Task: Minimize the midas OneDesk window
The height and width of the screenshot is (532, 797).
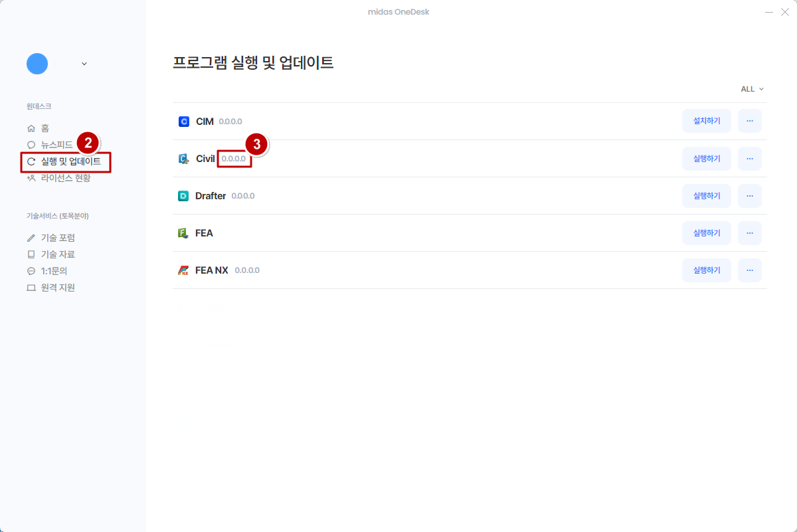Action: 769,12
